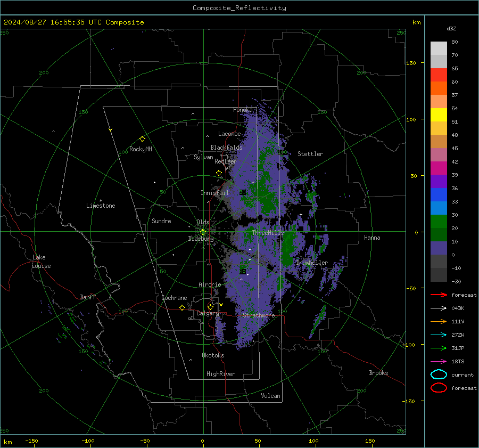Viewport: 479px width, 448px height.
Task: Click the RockyMH label
Action: (x=141, y=149)
